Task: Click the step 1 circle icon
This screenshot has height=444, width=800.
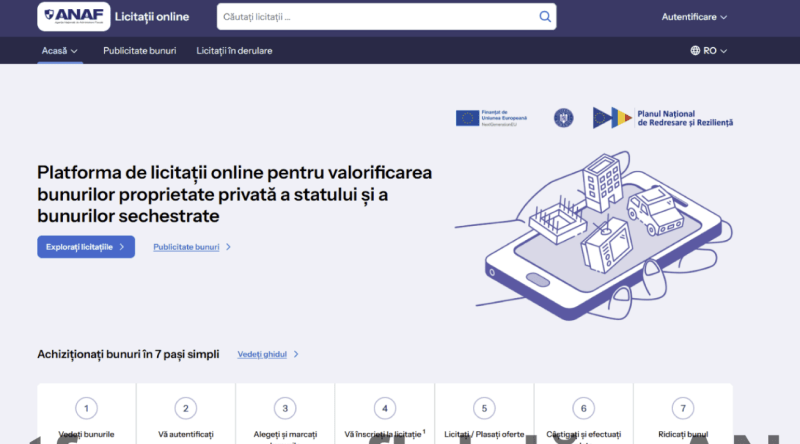Action: [86, 408]
